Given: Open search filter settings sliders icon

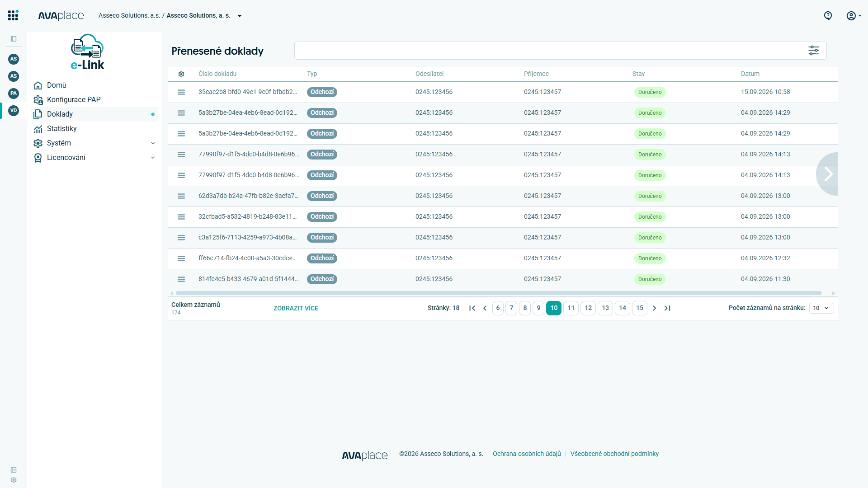Looking at the screenshot, I should click(x=814, y=51).
